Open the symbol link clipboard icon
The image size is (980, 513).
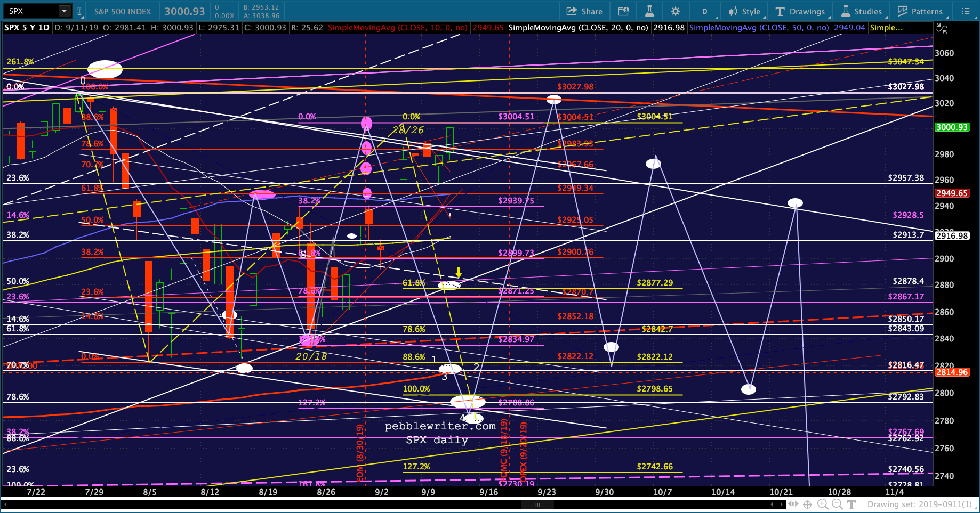(79, 11)
